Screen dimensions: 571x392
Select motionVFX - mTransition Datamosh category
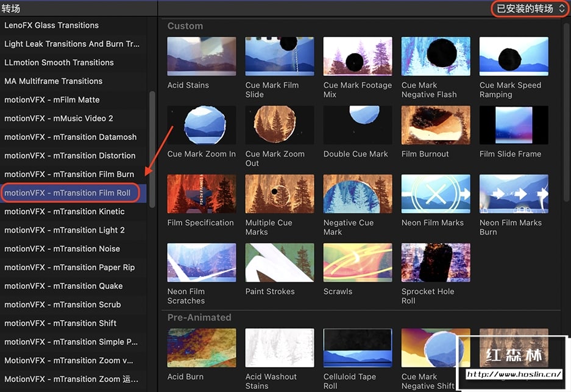tap(73, 137)
